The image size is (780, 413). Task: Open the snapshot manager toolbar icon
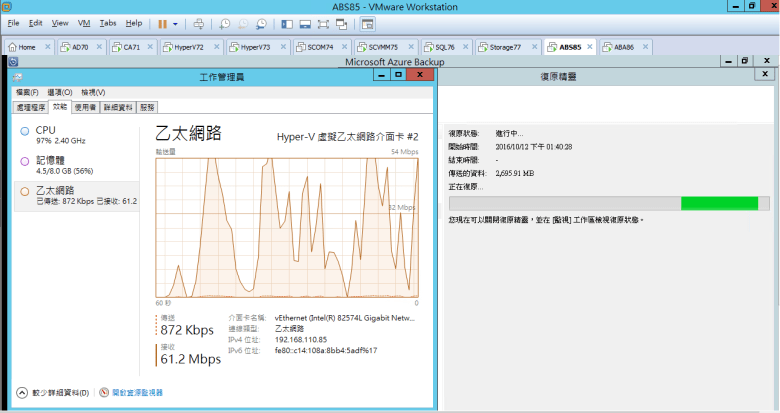(261, 22)
